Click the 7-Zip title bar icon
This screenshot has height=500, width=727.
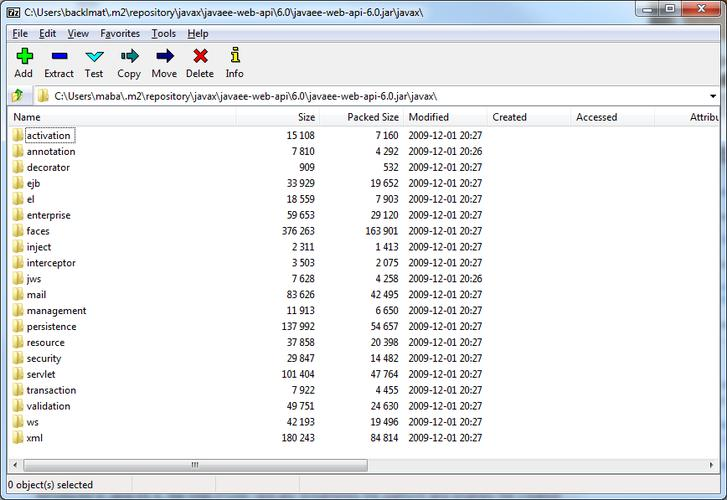[x=14, y=13]
